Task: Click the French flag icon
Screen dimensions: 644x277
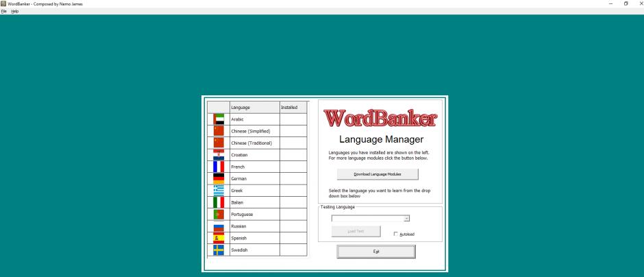Action: pos(219,167)
